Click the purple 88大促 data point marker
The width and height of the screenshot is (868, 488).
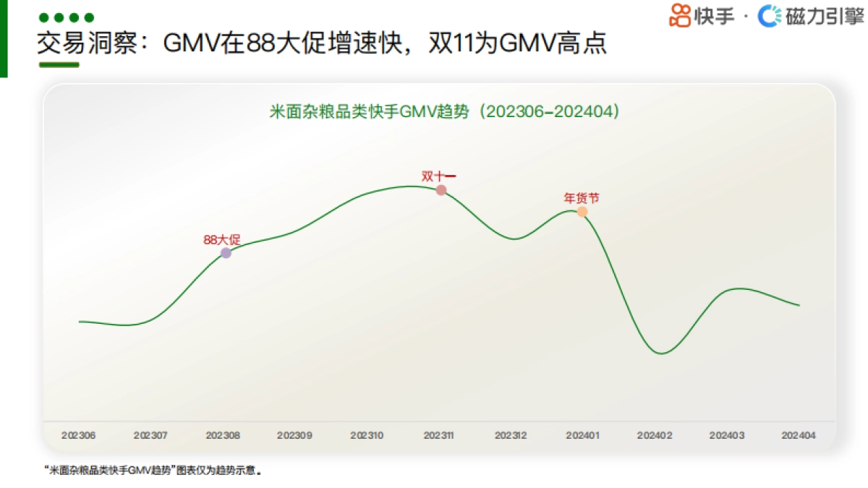[227, 252]
